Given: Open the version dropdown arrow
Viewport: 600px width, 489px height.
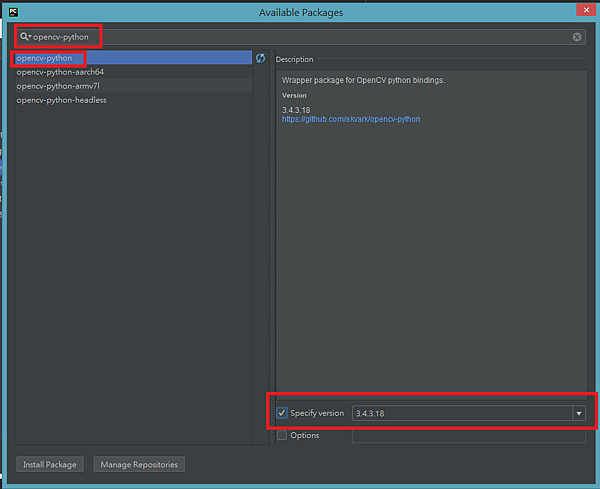Looking at the screenshot, I should tap(579, 413).
